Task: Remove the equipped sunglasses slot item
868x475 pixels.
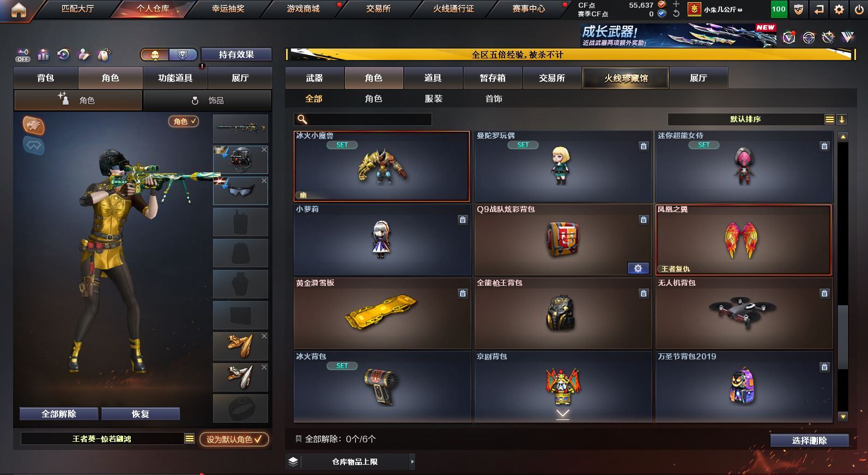Action: [x=264, y=181]
